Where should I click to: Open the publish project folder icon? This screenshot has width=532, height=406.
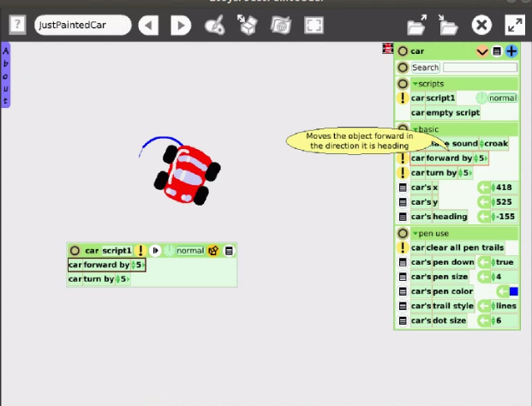[x=448, y=25]
